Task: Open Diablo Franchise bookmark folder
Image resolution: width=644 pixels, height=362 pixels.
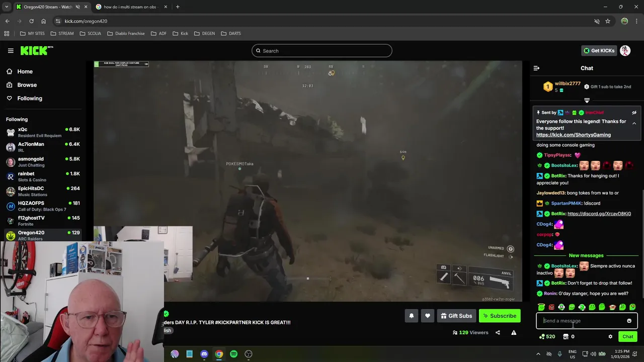Action: [126, 34]
